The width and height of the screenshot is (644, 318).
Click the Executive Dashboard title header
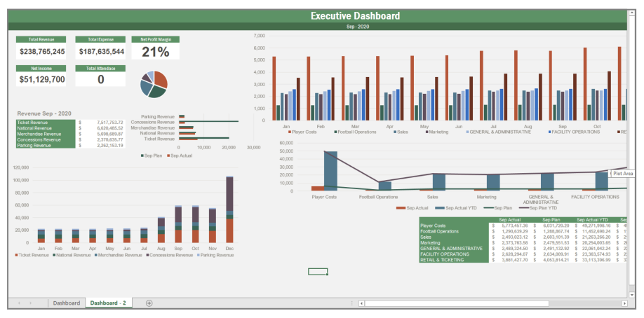point(355,16)
